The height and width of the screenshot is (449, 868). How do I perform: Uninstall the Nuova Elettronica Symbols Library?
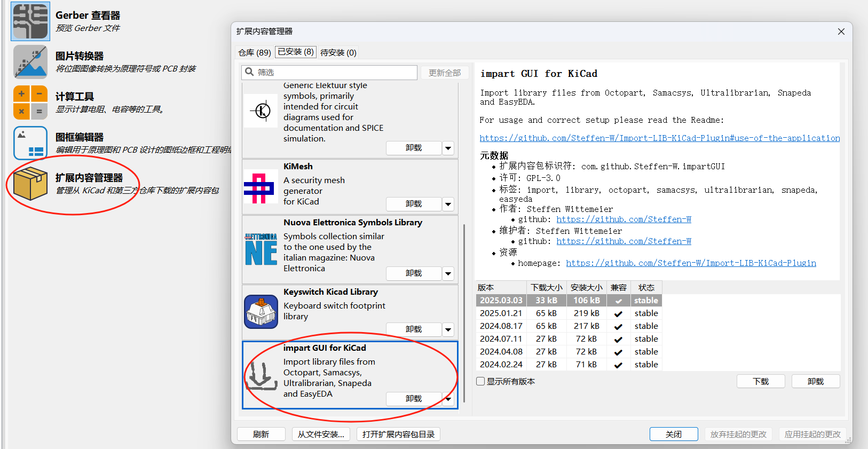pyautogui.click(x=414, y=273)
